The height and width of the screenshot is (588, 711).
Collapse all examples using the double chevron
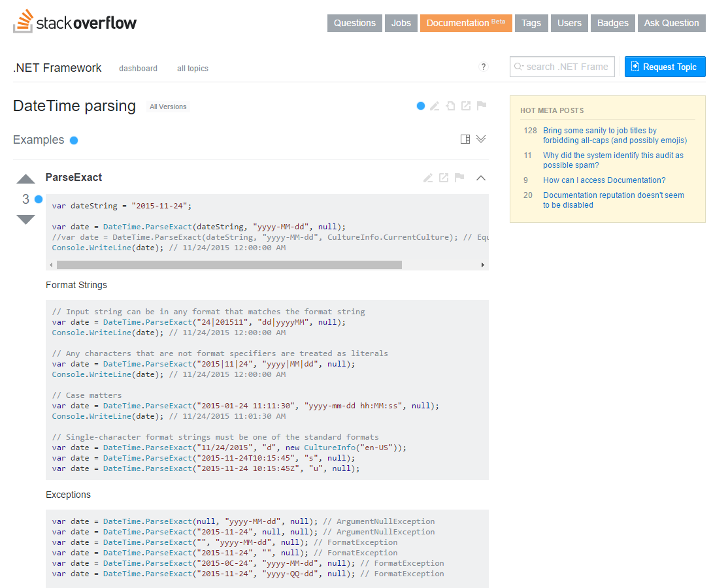(481, 139)
